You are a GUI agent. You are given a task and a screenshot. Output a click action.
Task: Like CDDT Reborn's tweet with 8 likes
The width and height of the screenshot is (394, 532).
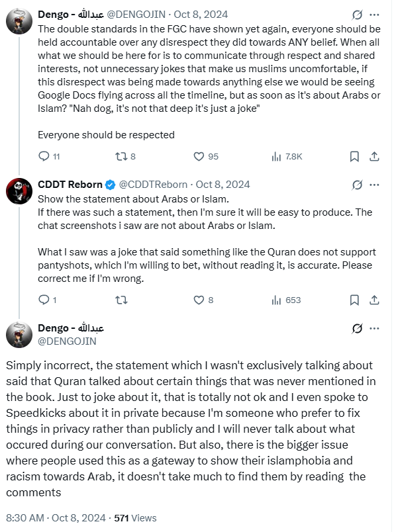[199, 300]
